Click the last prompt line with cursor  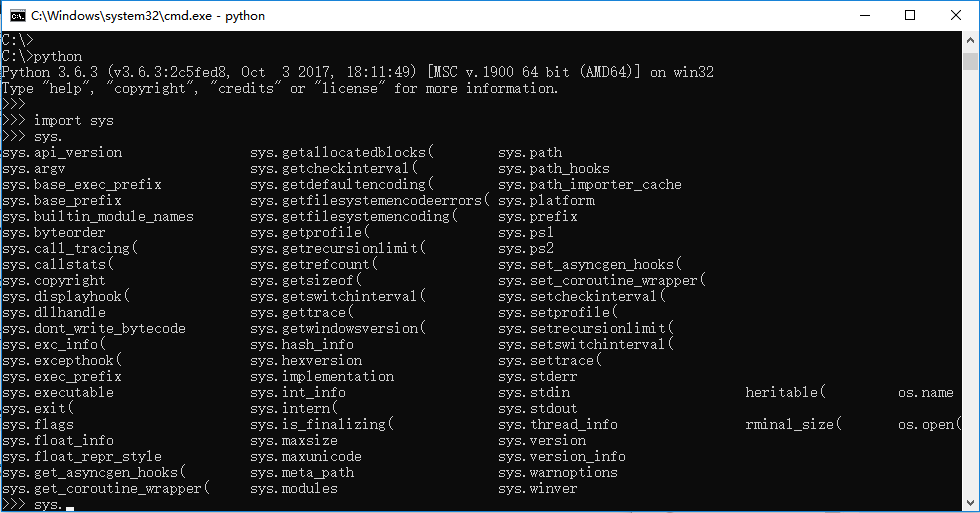point(38,505)
